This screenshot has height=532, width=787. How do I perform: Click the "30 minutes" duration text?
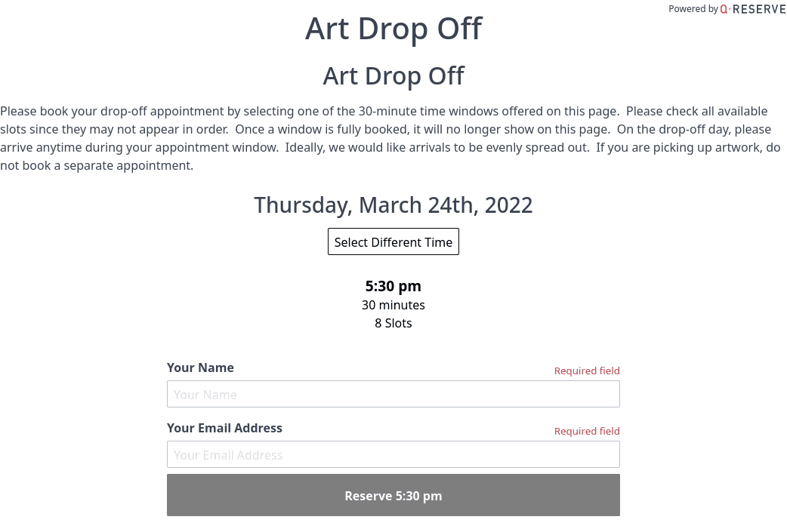(x=393, y=305)
